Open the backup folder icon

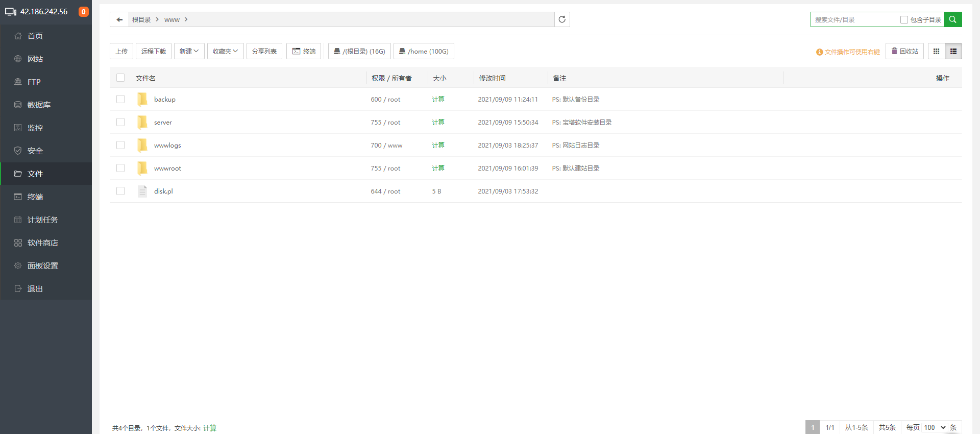[142, 99]
